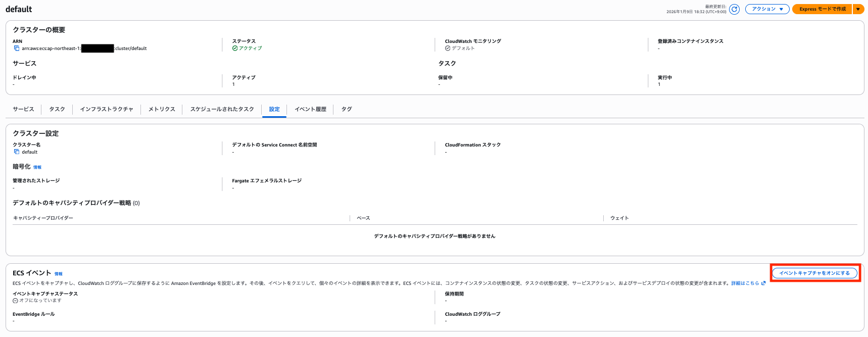This screenshot has width=868, height=337.
Task: Click the 保持期間 label
Action: tap(454, 294)
